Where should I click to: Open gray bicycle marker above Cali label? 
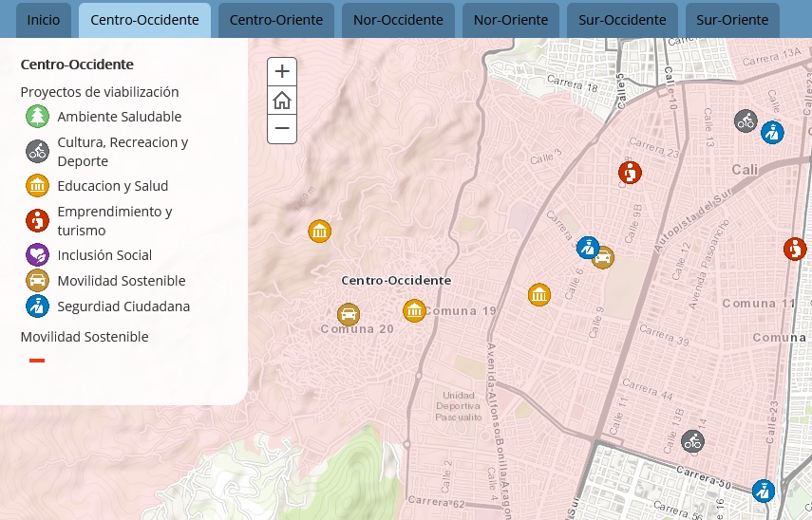746,121
